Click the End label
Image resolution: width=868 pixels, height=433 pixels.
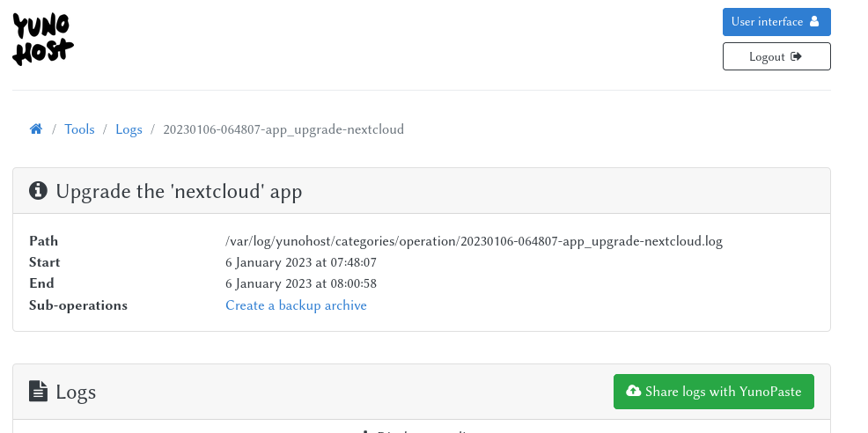(41, 283)
